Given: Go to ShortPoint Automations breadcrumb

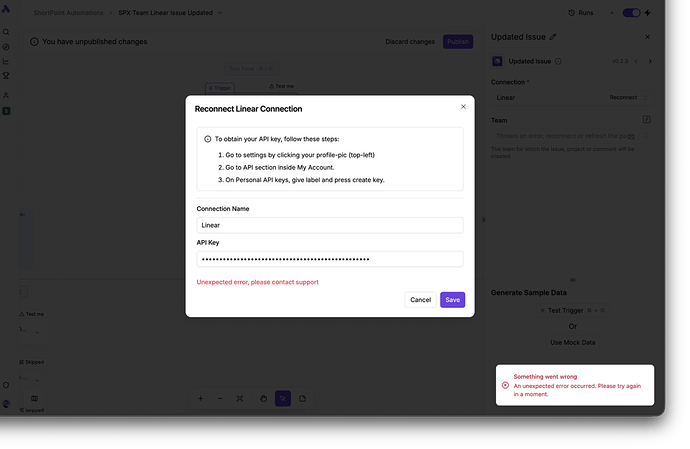Looking at the screenshot, I should coord(68,13).
